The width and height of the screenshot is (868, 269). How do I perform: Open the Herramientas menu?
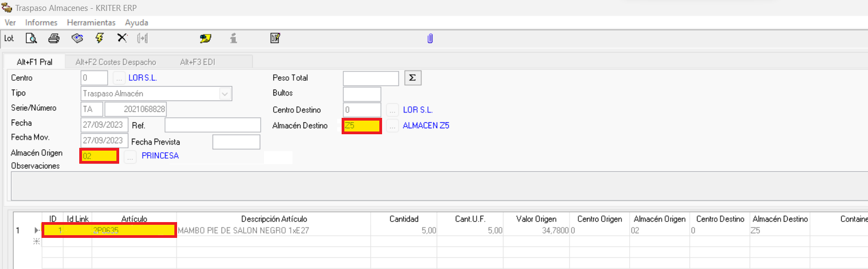click(91, 22)
